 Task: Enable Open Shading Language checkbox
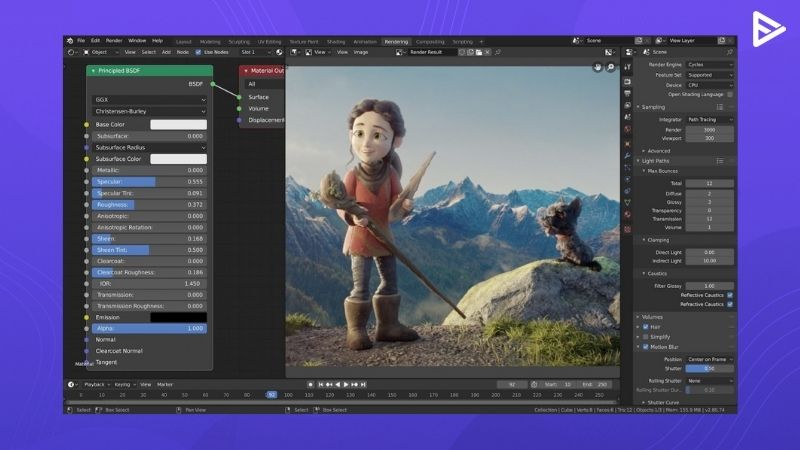[730, 94]
